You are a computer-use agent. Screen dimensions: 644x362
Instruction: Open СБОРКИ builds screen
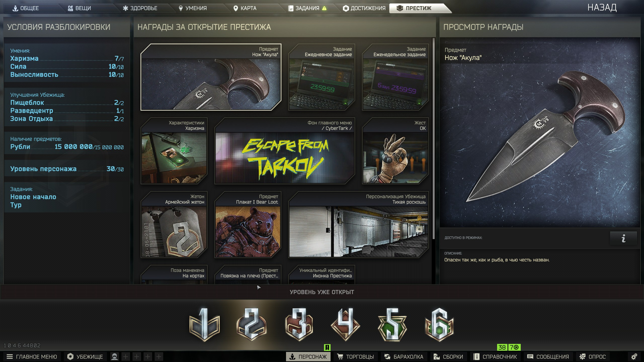448,356
